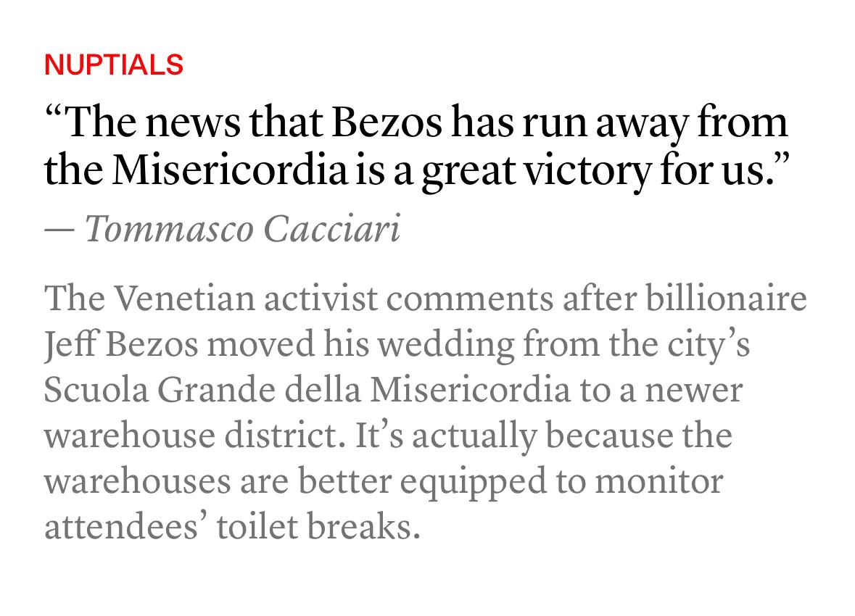Click Misericordia in the bold headline

(x=230, y=170)
